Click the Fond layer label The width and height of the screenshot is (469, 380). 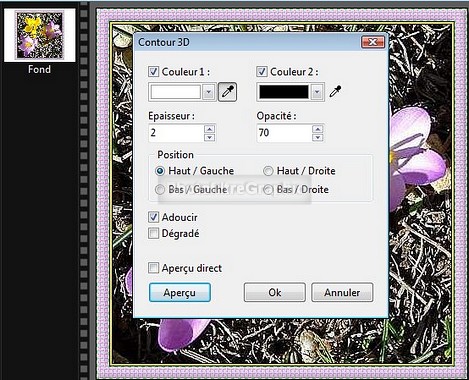coord(40,69)
